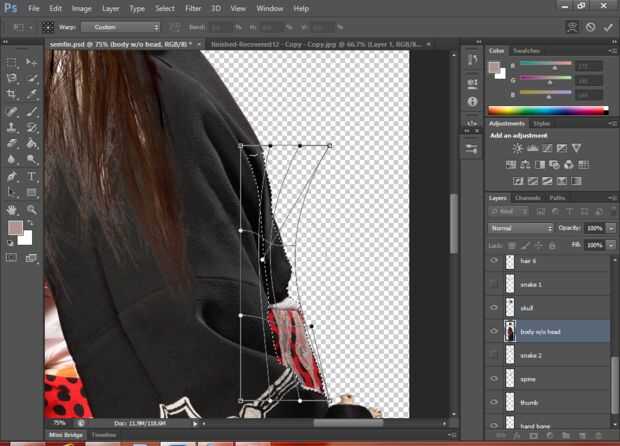Select the Hand tool

11,210
